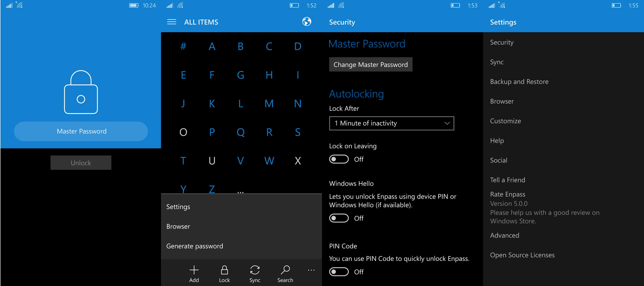Select letter G in the alphabet grid
Image resolution: width=644 pixels, height=286 pixels.
click(241, 75)
